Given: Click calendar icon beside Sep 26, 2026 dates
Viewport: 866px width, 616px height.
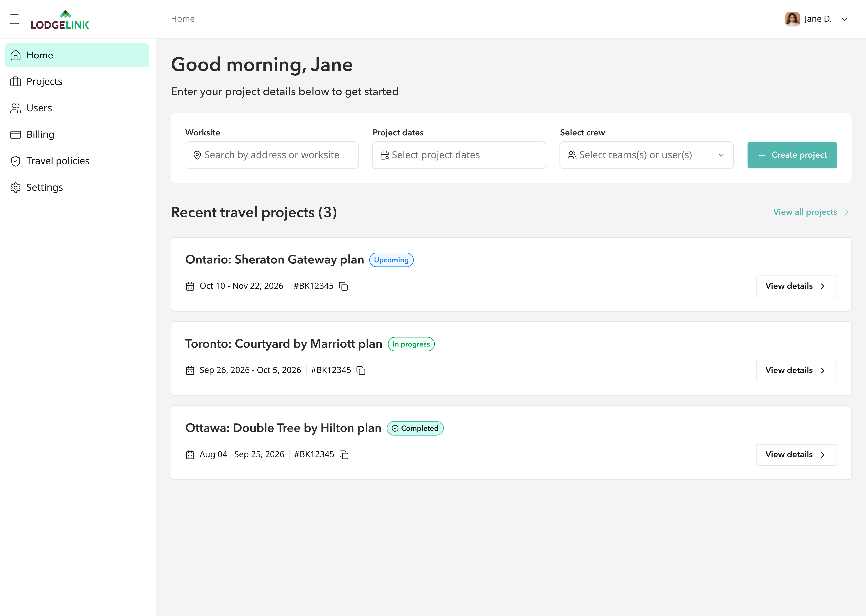Looking at the screenshot, I should 190,371.
